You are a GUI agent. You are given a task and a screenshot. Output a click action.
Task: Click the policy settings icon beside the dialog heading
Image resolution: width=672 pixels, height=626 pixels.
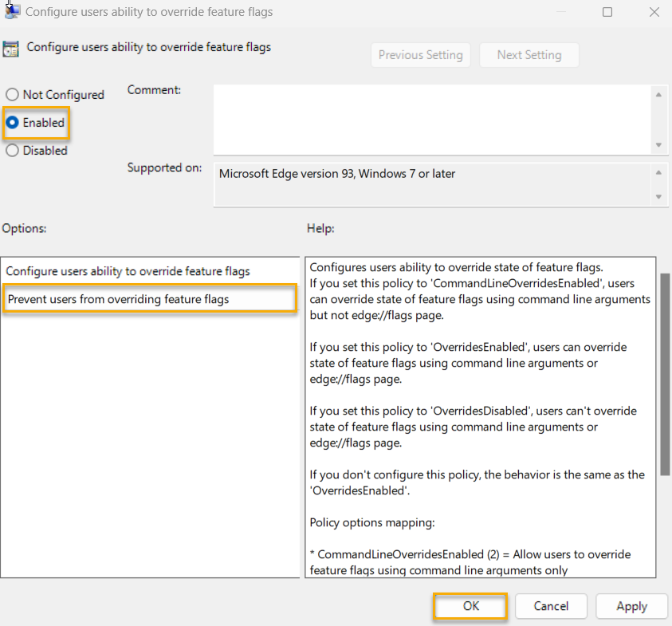pos(11,49)
